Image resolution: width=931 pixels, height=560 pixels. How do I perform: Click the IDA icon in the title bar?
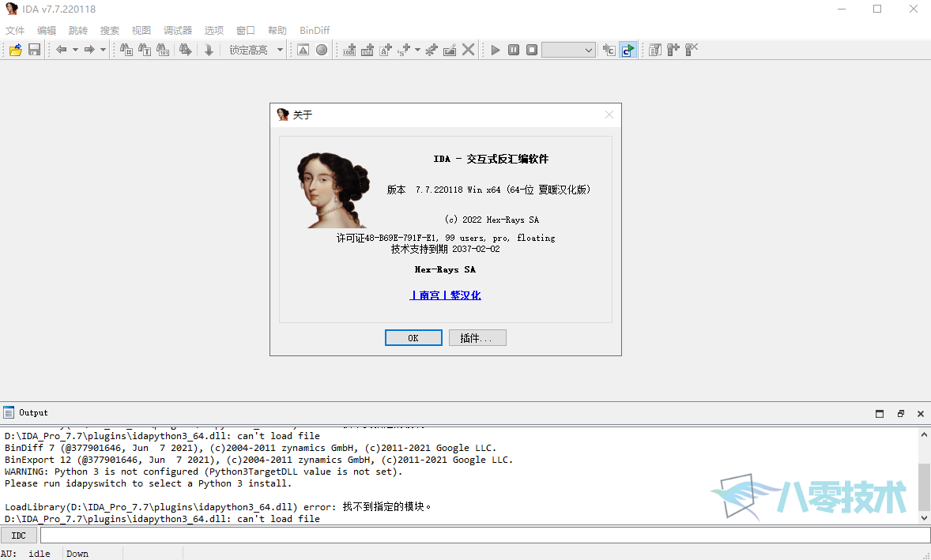pyautogui.click(x=11, y=9)
